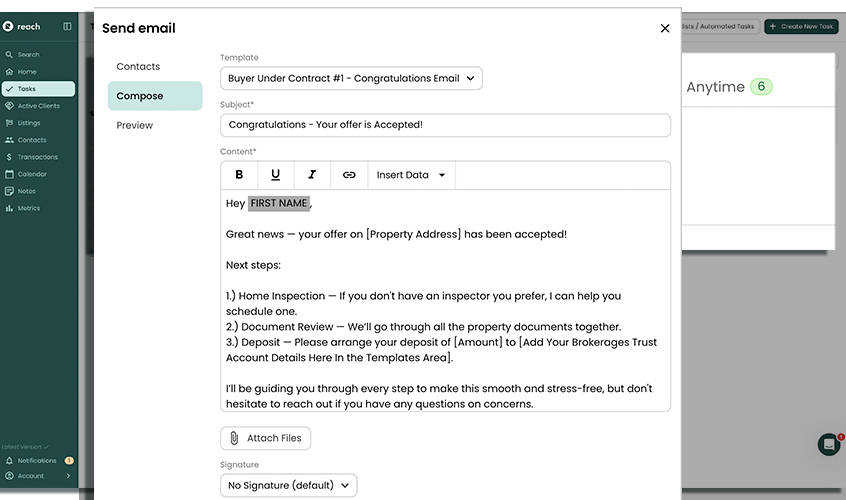Open Transactions in the sidebar
The width and height of the screenshot is (846, 500).
pyautogui.click(x=37, y=157)
